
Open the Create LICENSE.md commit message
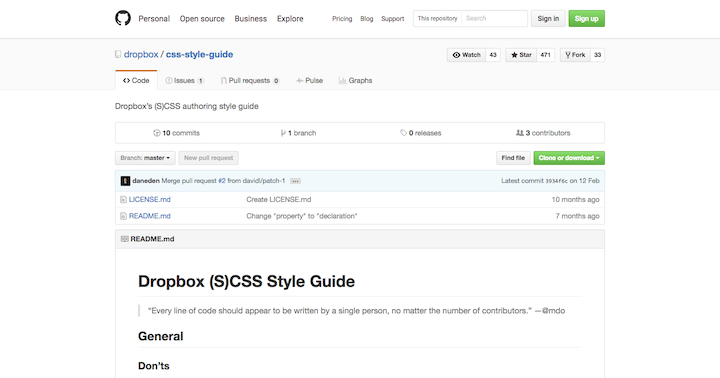pyautogui.click(x=279, y=199)
